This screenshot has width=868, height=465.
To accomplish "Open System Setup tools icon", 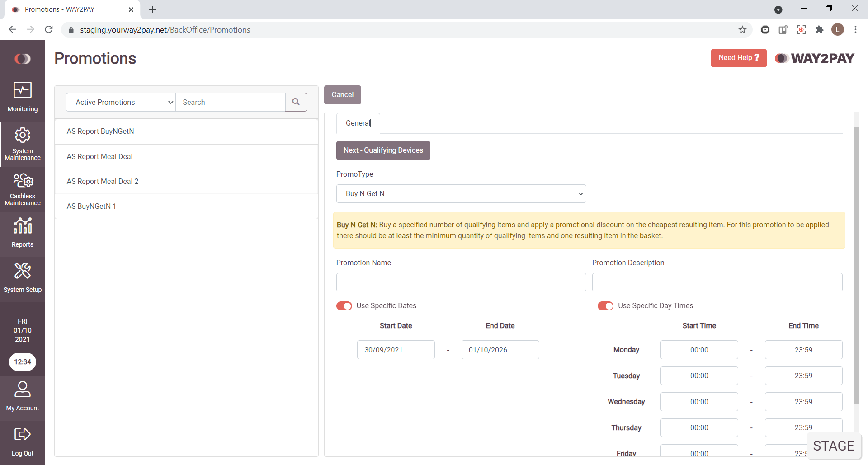I will pyautogui.click(x=23, y=271).
